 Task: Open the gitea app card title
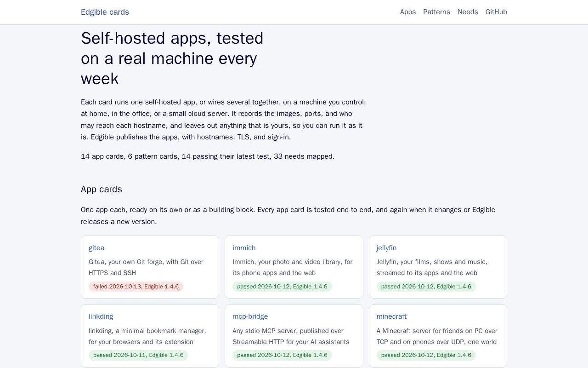(x=96, y=248)
